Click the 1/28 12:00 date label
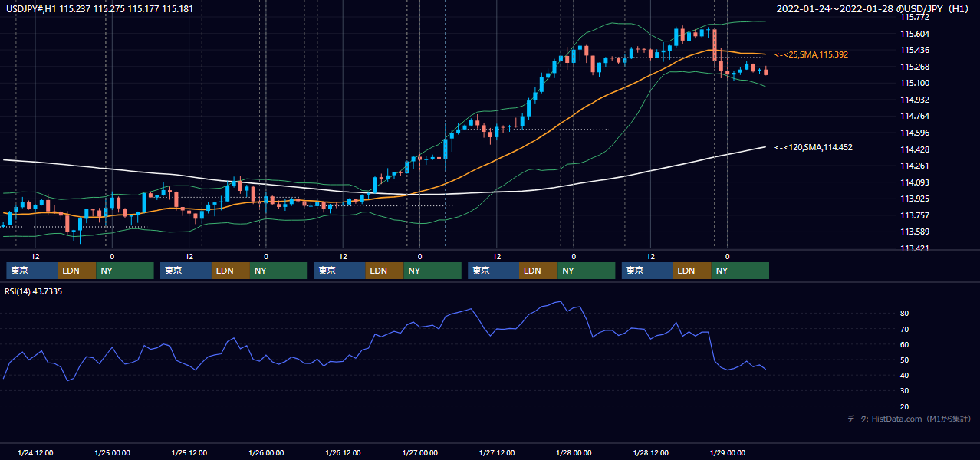Screen dimensions: 980x460 tap(652, 452)
